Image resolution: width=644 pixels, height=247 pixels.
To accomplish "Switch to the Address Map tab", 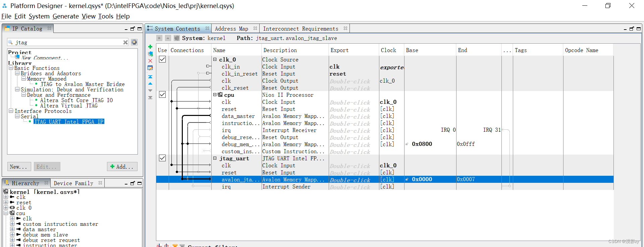I will (231, 29).
